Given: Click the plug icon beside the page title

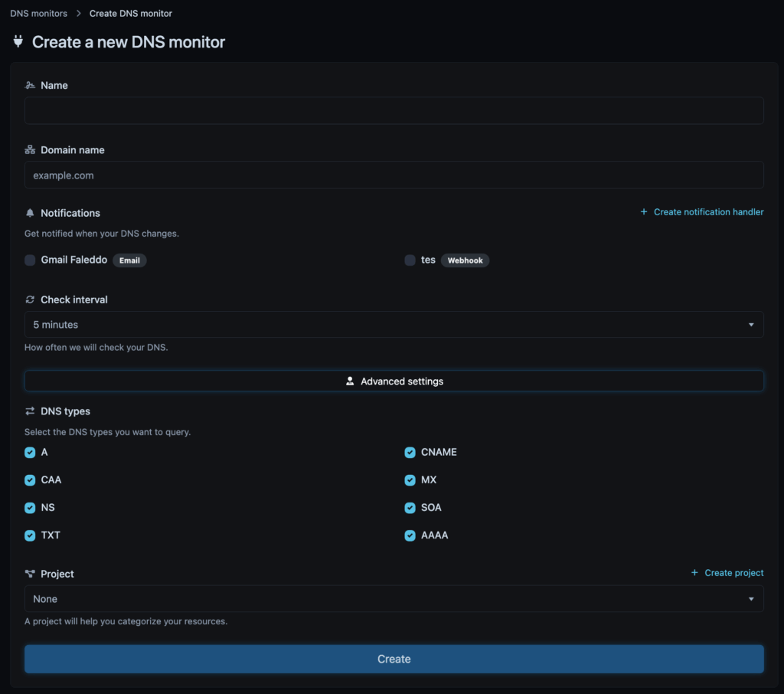Looking at the screenshot, I should pyautogui.click(x=18, y=42).
